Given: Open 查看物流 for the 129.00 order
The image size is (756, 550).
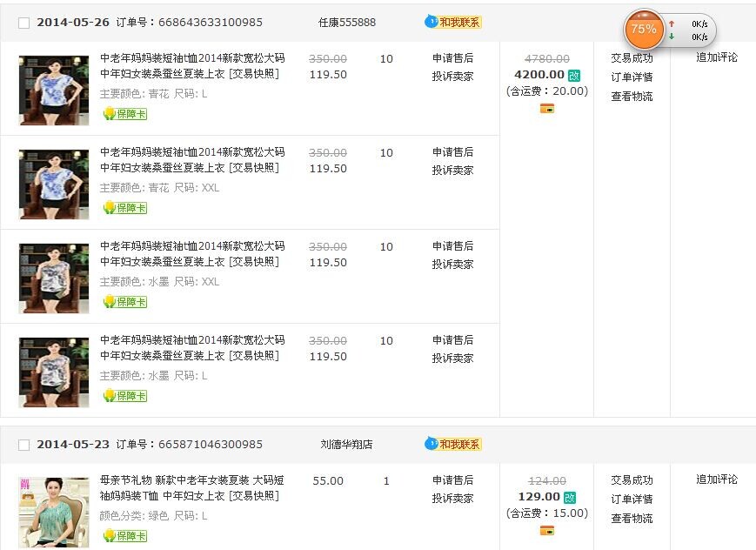Looking at the screenshot, I should [x=632, y=519].
